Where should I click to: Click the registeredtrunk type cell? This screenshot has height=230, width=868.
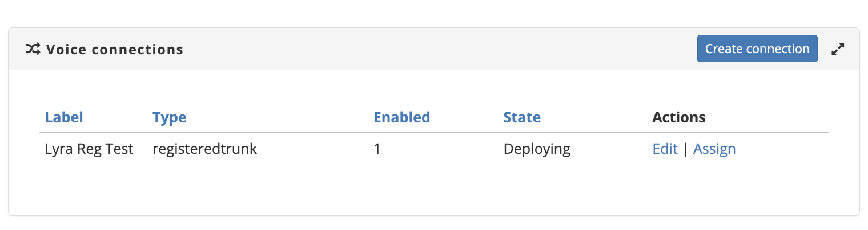(x=204, y=149)
